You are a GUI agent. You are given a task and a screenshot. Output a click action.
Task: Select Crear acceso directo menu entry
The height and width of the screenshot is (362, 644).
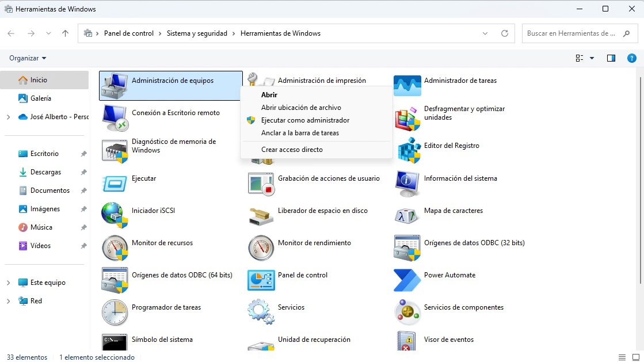tap(317, 150)
